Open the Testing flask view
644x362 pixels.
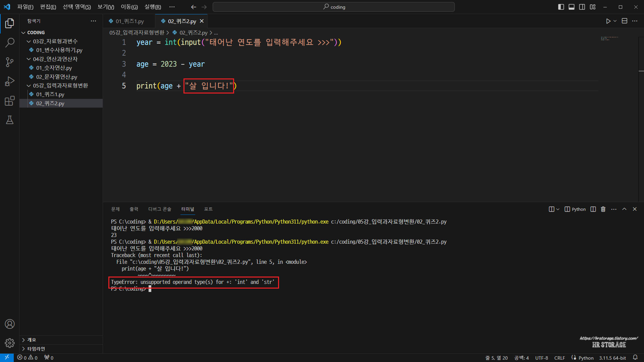(x=10, y=120)
